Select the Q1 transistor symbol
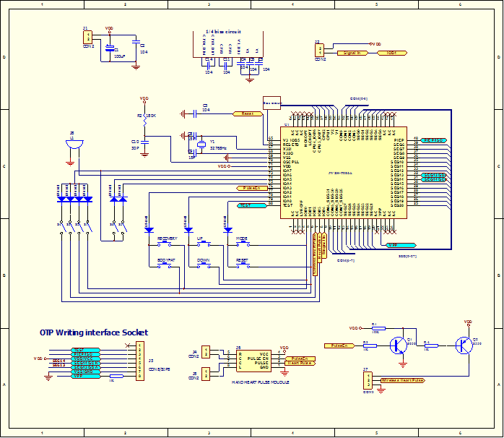 tap(397, 345)
